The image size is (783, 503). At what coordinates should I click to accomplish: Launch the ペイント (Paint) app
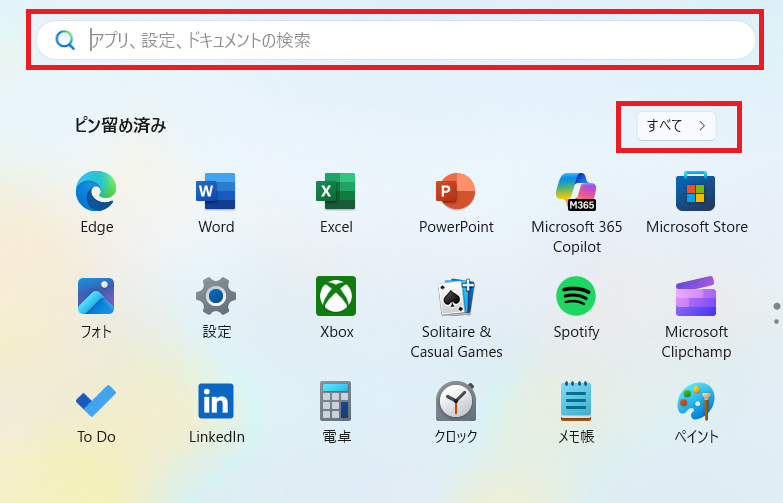click(x=696, y=401)
